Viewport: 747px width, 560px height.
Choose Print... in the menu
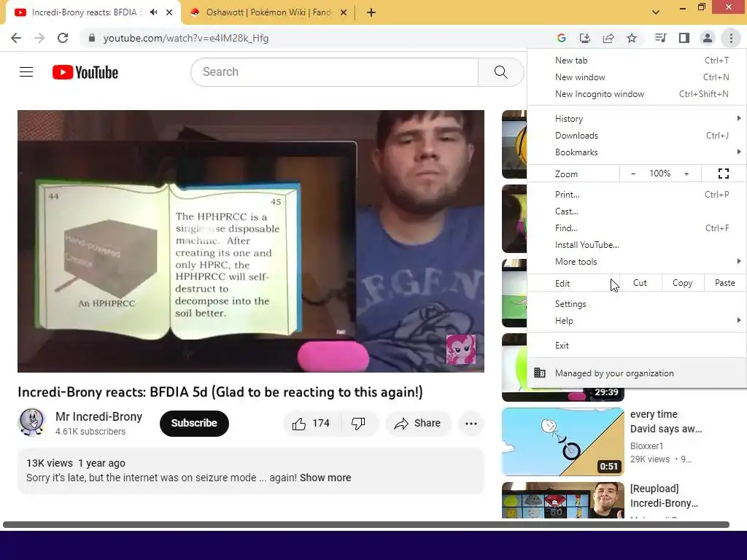coord(638,195)
